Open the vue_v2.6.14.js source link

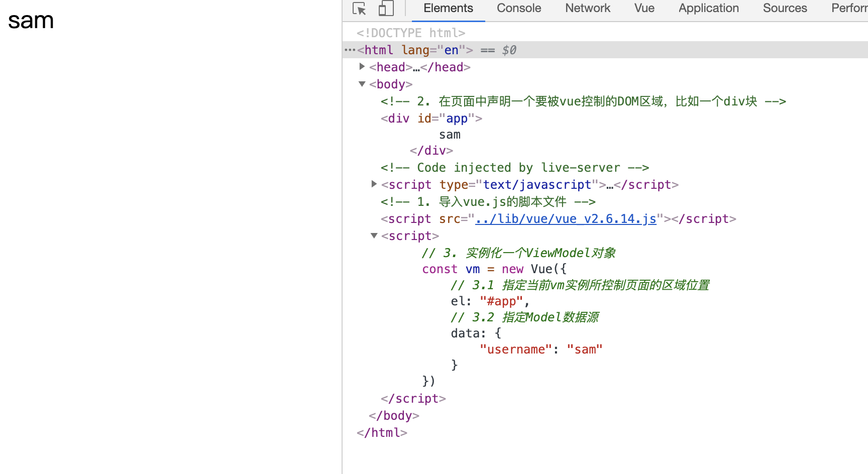[566, 219]
